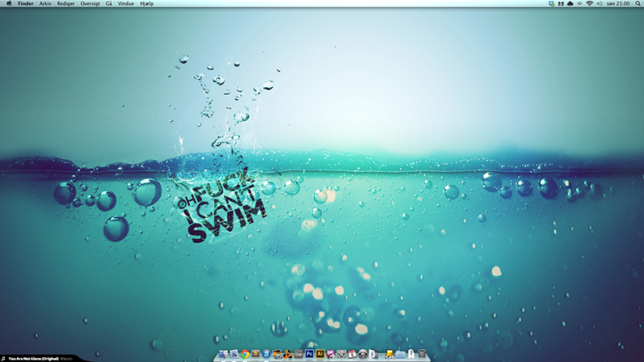The image size is (644, 362).
Task: Open the Arkiv menu
Action: [x=45, y=3]
